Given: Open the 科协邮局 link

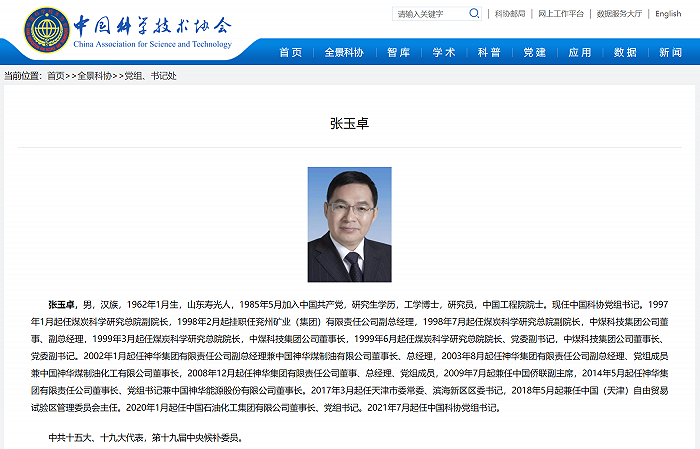Looking at the screenshot, I should tap(510, 14).
